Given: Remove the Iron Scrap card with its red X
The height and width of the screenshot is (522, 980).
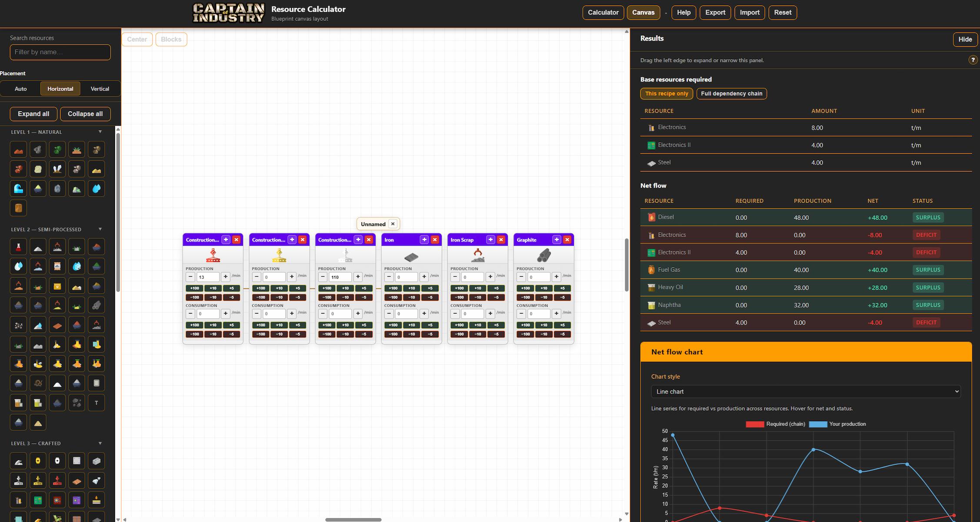Looking at the screenshot, I should coord(501,240).
